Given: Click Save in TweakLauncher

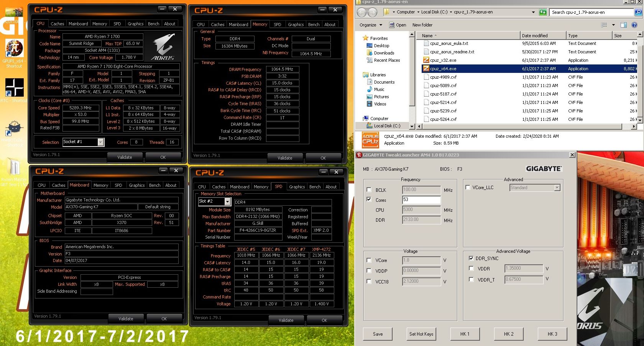Looking at the screenshot, I should (x=378, y=334).
